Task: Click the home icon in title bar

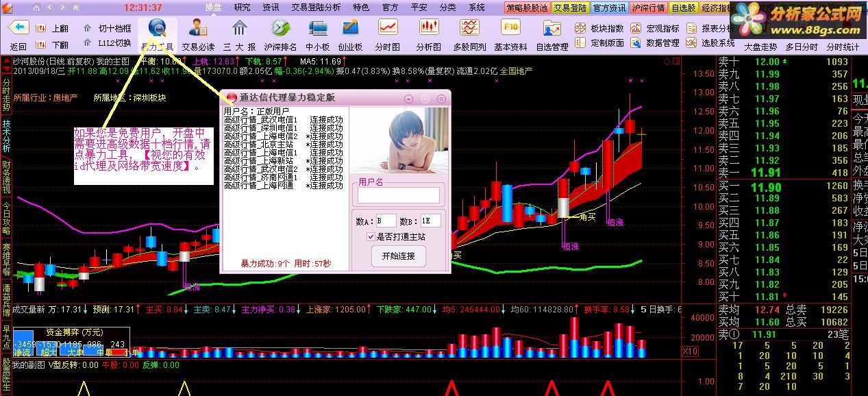Action: (x=37, y=8)
